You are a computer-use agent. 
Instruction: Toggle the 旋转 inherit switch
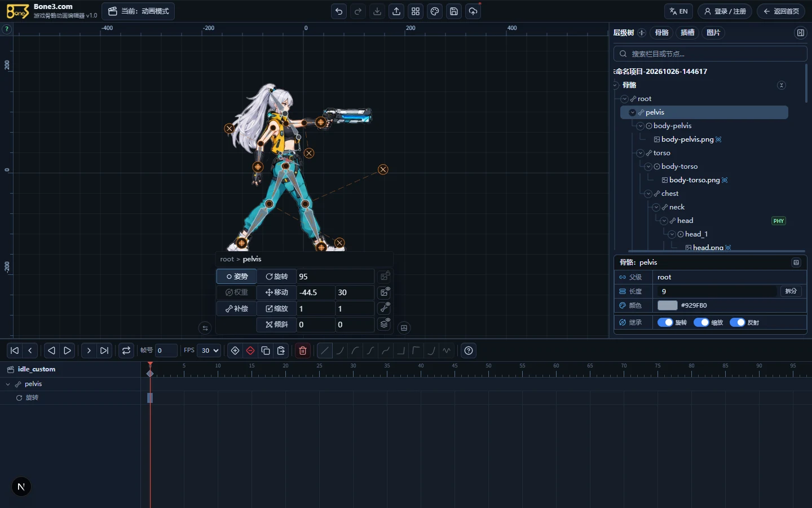(665, 322)
